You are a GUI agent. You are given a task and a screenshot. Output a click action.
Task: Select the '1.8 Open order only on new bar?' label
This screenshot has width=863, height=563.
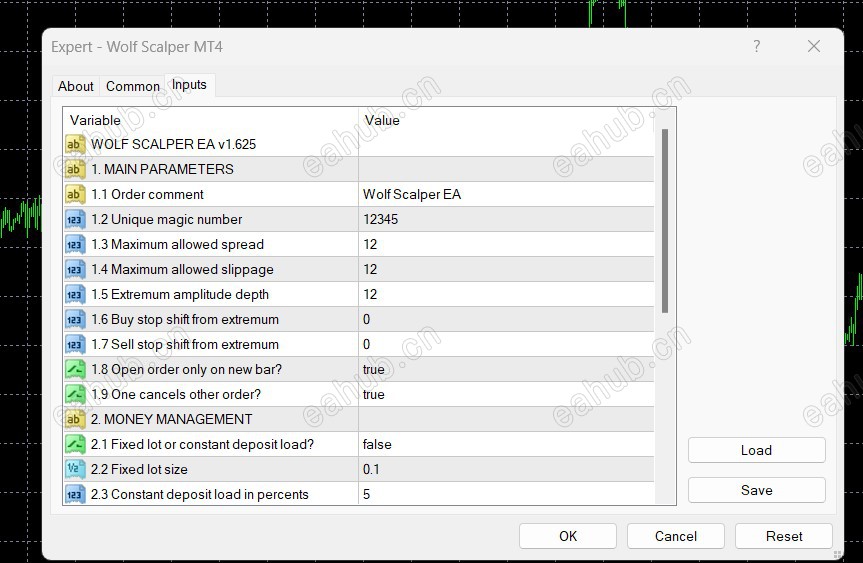click(187, 369)
